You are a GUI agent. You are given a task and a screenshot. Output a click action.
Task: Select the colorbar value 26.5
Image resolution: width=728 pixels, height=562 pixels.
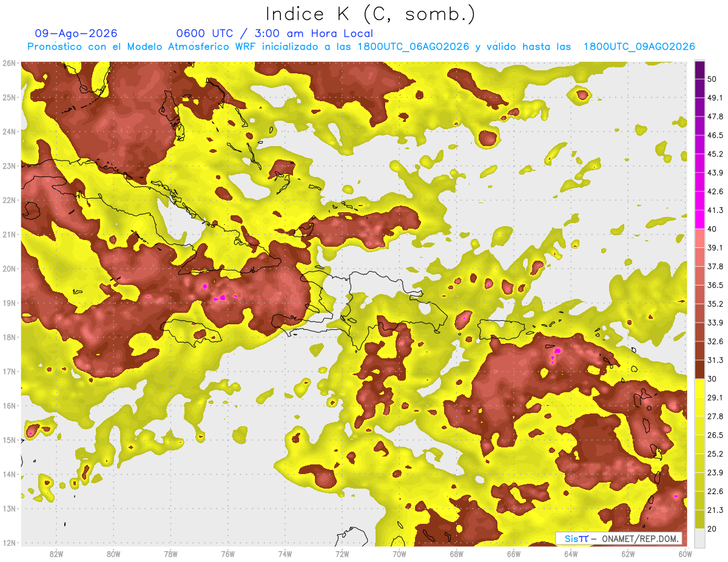pyautogui.click(x=715, y=435)
